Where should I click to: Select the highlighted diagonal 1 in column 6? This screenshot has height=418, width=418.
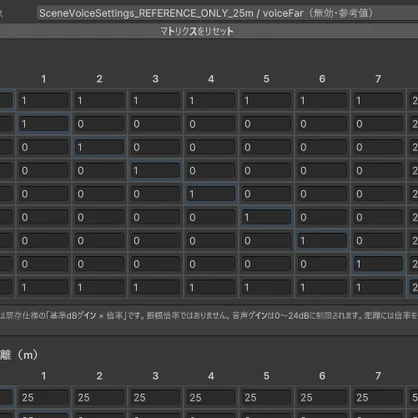tap(322, 240)
